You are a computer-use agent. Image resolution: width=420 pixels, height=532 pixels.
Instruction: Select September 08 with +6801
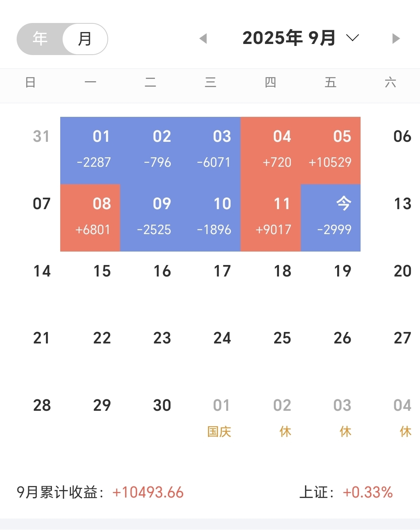click(90, 217)
